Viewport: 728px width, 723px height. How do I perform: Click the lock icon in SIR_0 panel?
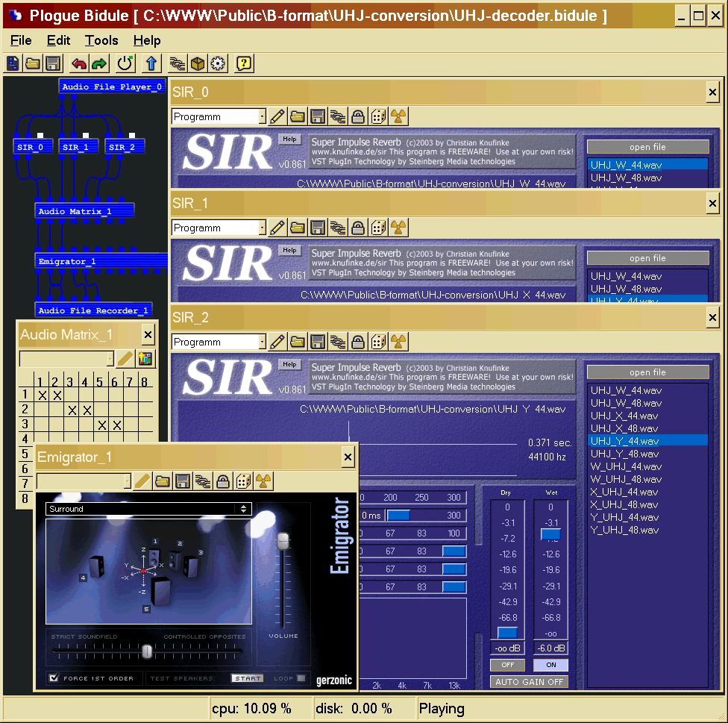[x=358, y=116]
